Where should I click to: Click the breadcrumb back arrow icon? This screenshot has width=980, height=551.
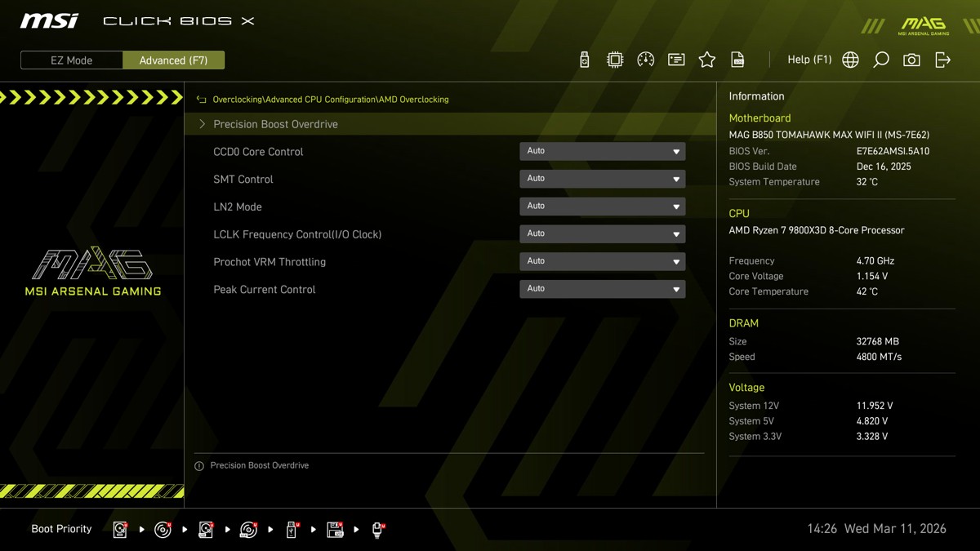point(201,100)
